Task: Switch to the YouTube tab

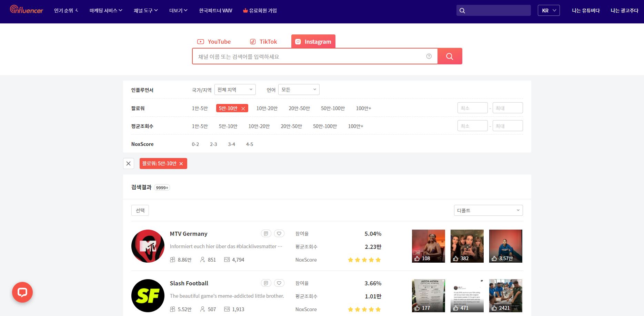Action: tap(214, 42)
